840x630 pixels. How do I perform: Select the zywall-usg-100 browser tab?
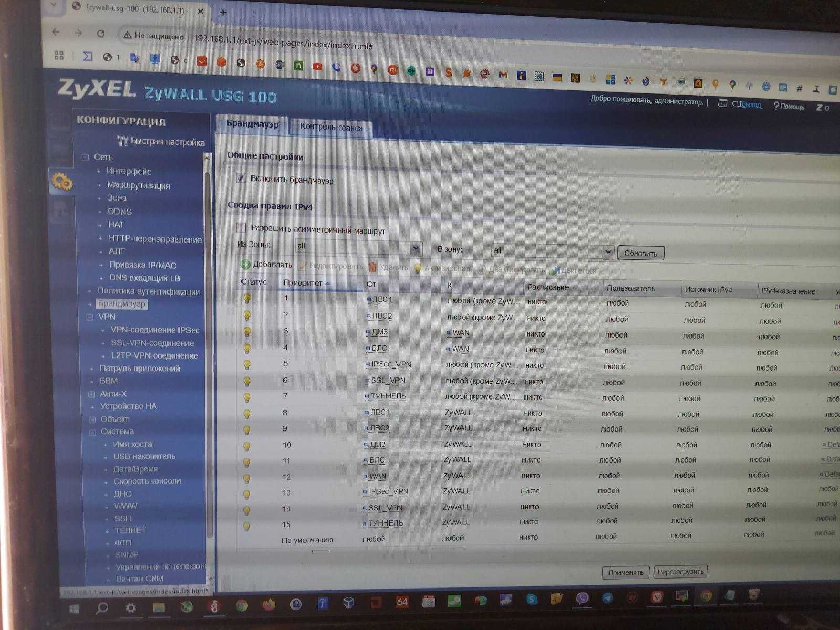click(138, 9)
